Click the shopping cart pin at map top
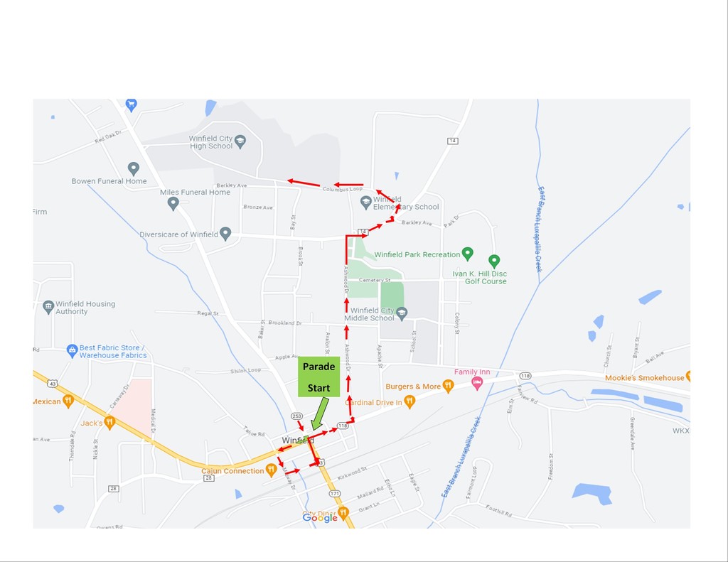 point(132,105)
